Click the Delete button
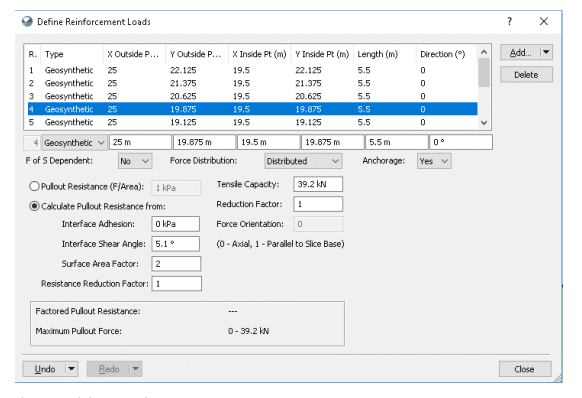This screenshot has height=398, width=582. (x=526, y=75)
